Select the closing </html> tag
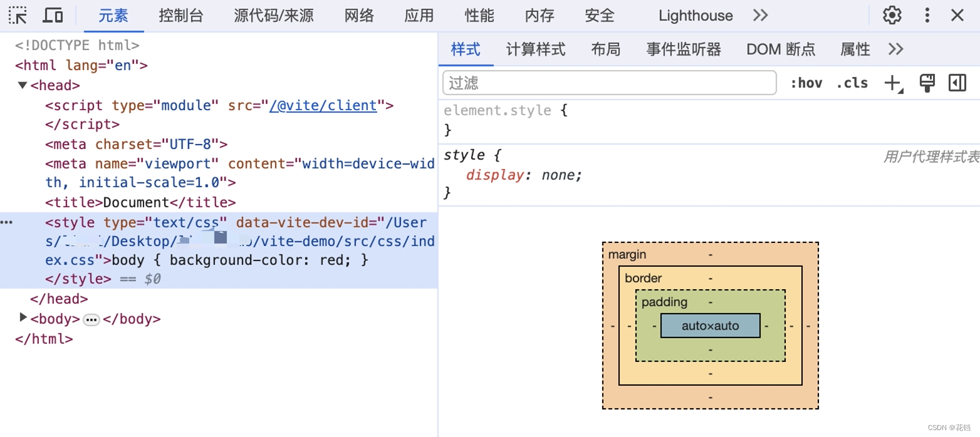The image size is (980, 437). 44,339
